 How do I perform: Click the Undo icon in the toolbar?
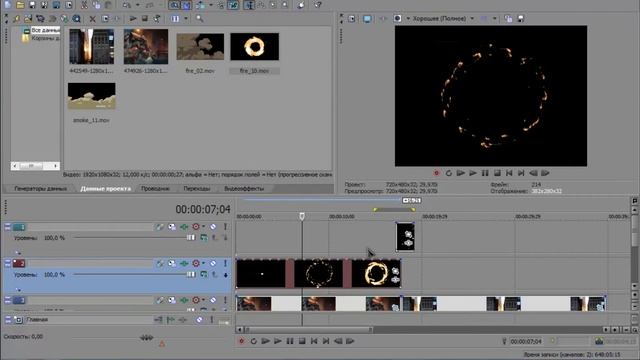tap(127, 5)
